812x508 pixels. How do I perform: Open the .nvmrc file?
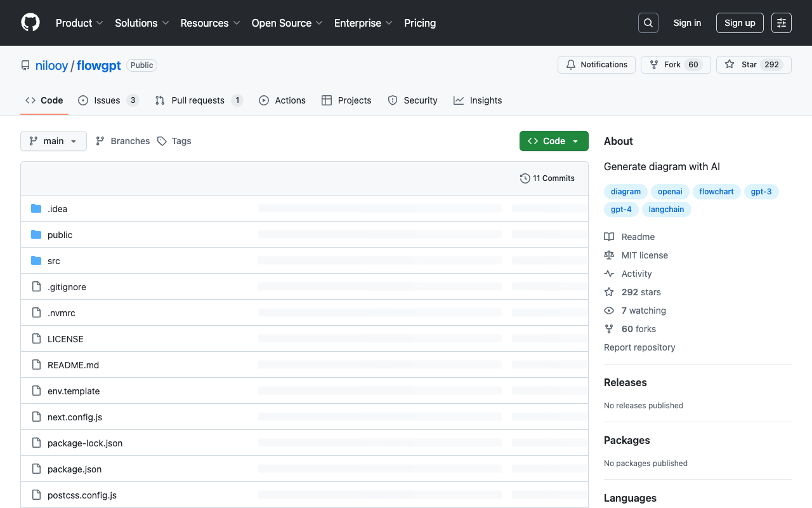pyautogui.click(x=62, y=313)
